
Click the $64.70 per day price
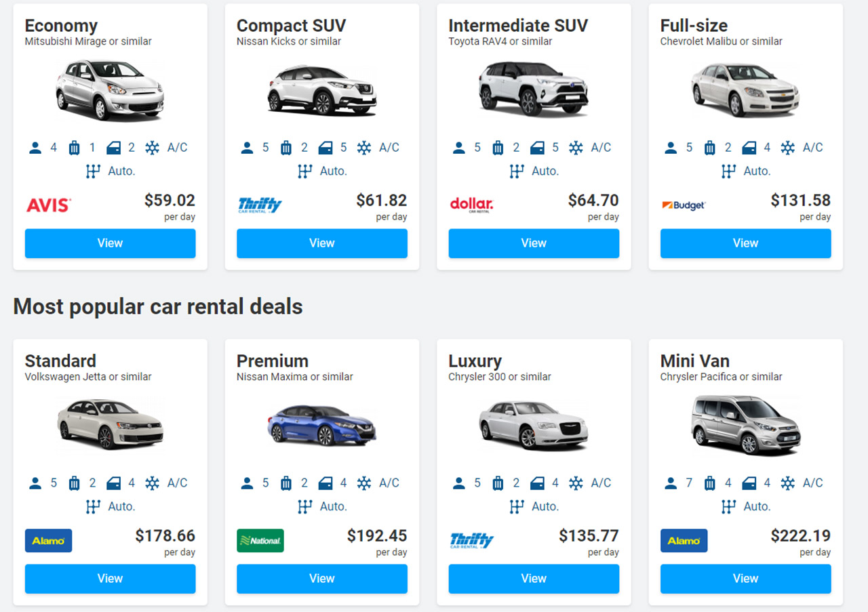pyautogui.click(x=593, y=207)
